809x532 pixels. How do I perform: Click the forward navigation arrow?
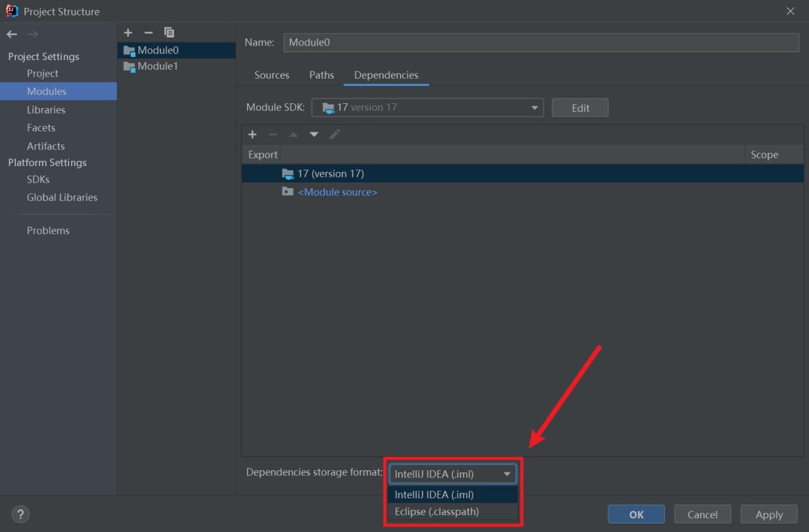[x=33, y=34]
